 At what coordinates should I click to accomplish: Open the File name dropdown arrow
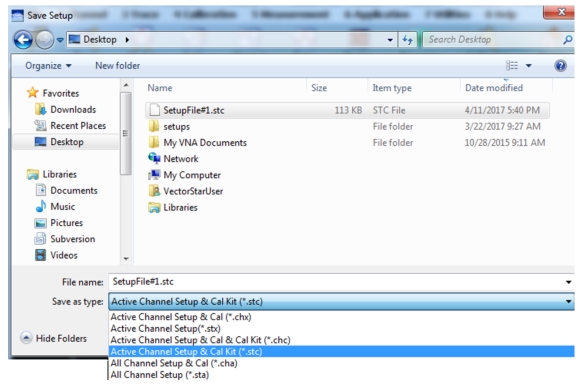click(568, 282)
